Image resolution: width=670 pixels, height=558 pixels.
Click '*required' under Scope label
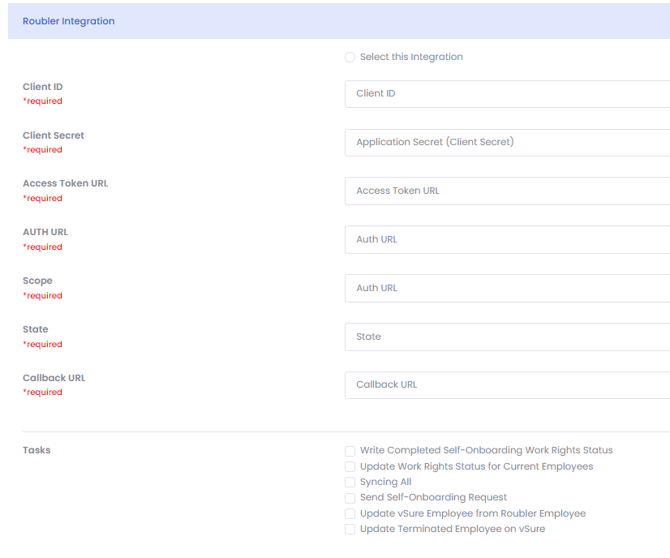pos(43,296)
